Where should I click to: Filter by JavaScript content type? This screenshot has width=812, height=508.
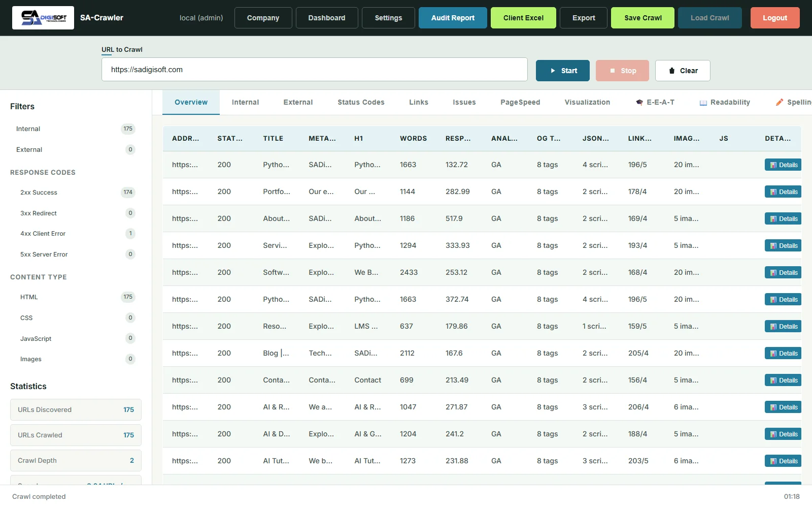[x=76, y=338]
